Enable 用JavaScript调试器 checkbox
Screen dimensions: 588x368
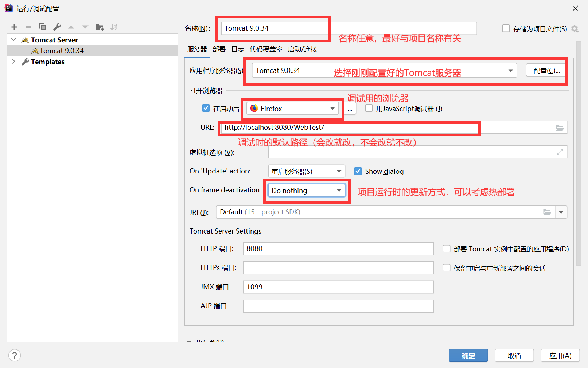(x=369, y=108)
